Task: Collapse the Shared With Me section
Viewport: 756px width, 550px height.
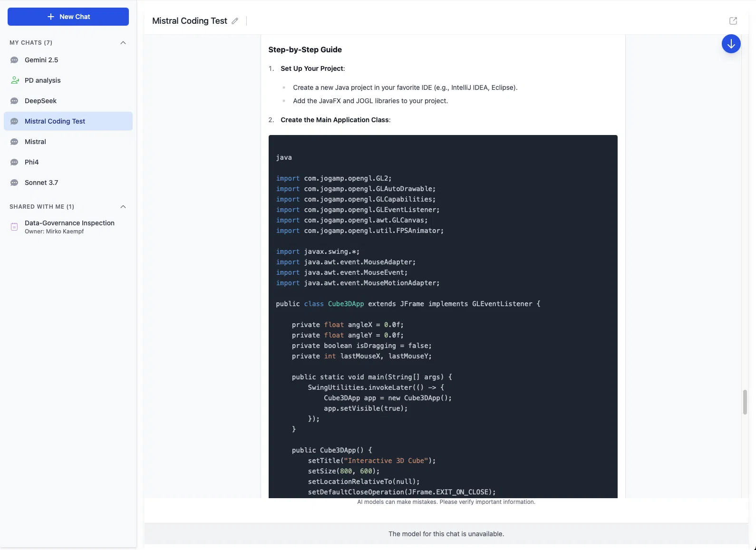Action: coord(123,207)
